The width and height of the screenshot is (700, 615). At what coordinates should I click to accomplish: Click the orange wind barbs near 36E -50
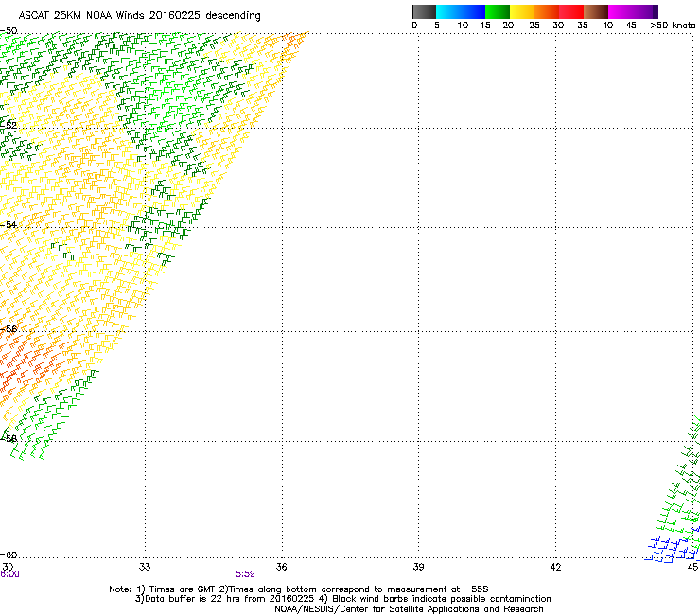(x=292, y=47)
